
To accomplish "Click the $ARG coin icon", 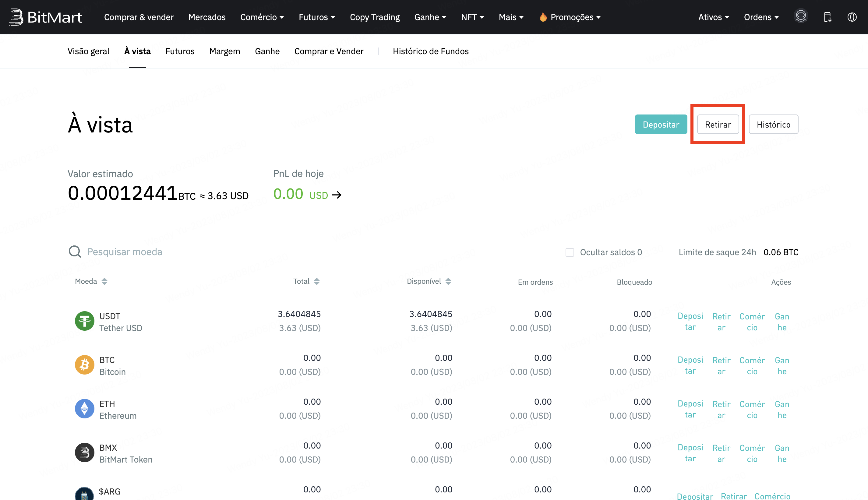I will (x=84, y=494).
